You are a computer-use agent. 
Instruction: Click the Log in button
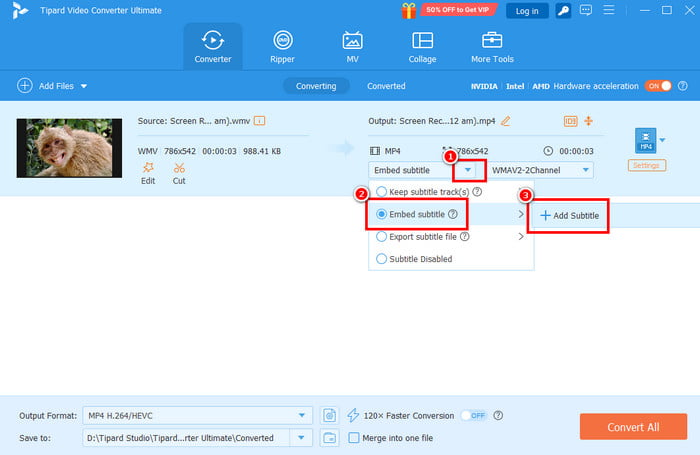(527, 11)
